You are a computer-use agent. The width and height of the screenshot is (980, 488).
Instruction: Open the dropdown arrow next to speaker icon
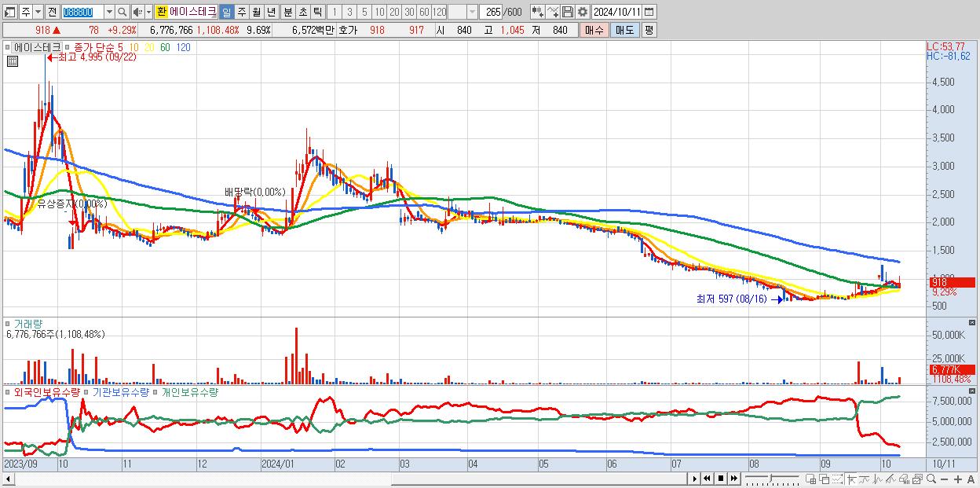point(148,12)
